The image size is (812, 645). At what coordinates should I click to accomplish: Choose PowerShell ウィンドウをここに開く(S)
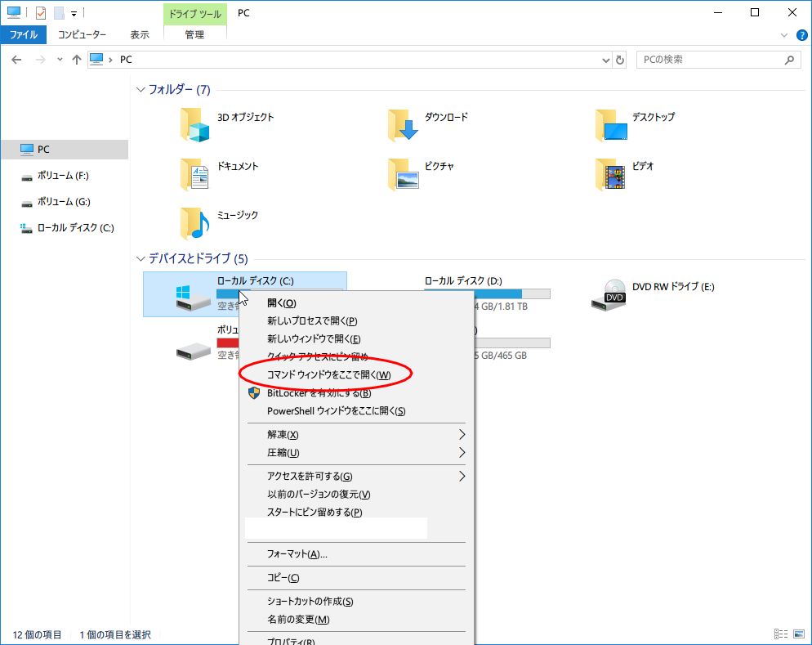point(336,411)
